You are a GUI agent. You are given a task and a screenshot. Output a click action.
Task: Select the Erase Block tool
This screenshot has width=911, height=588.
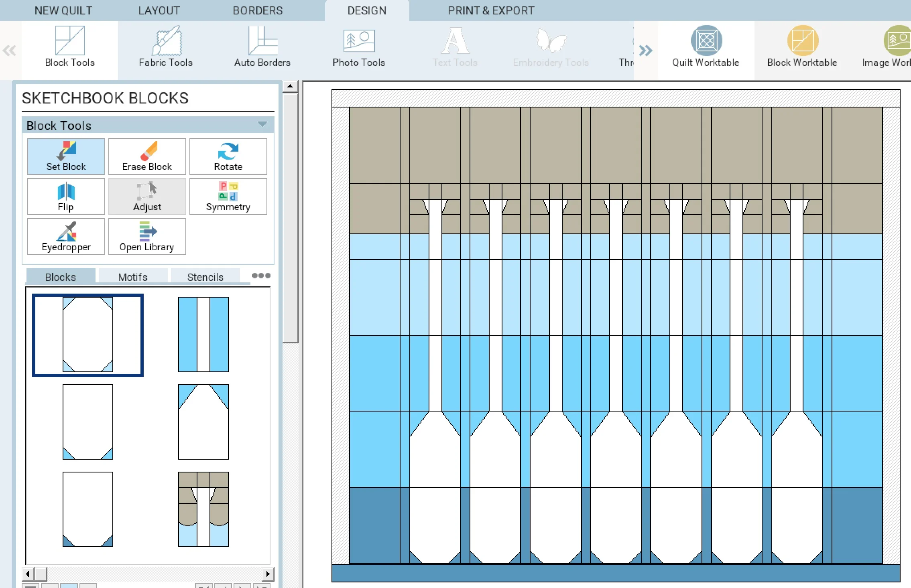(147, 156)
